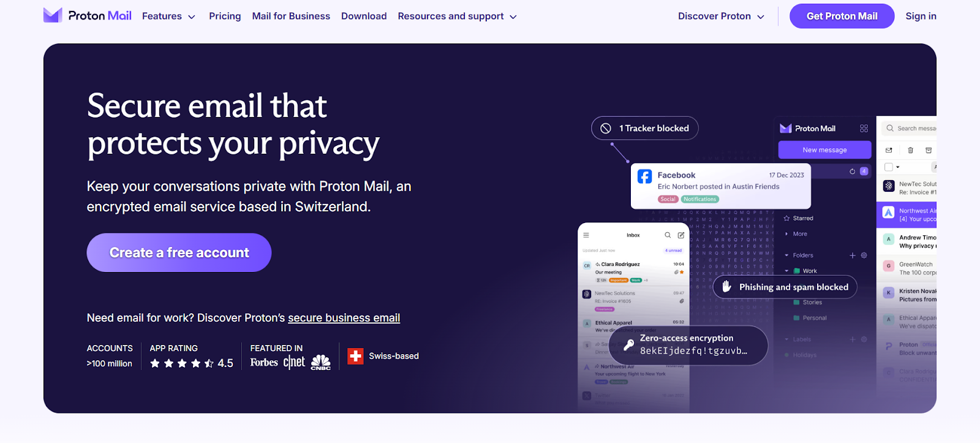This screenshot has width=980, height=443.
Task: Open the Features dropdown menu
Action: [168, 17]
